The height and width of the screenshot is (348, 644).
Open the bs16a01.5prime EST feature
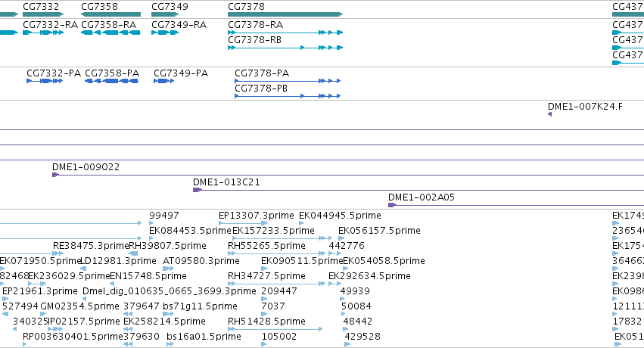[170, 344]
